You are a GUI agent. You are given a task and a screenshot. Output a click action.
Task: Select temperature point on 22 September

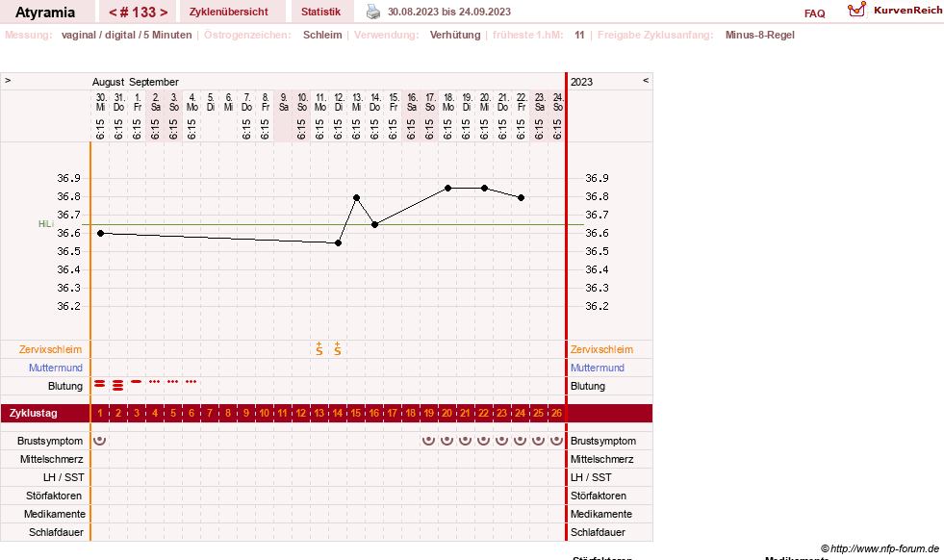coord(522,197)
